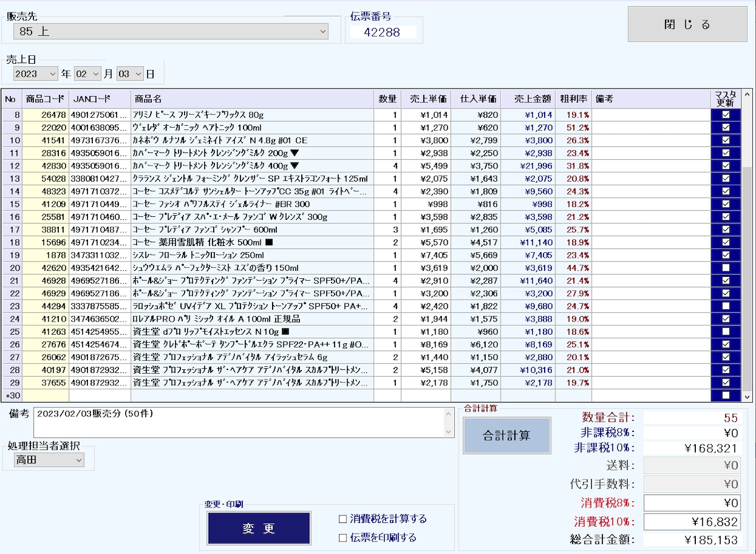Click the 商品コード column header
This screenshot has width=756, height=554.
coord(45,99)
